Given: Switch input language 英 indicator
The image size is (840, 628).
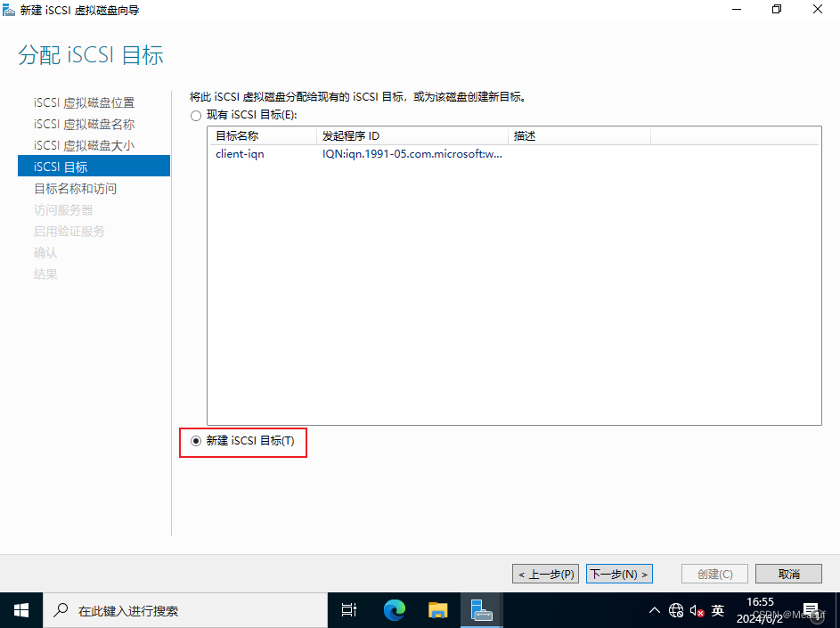Looking at the screenshot, I should coord(718,610).
